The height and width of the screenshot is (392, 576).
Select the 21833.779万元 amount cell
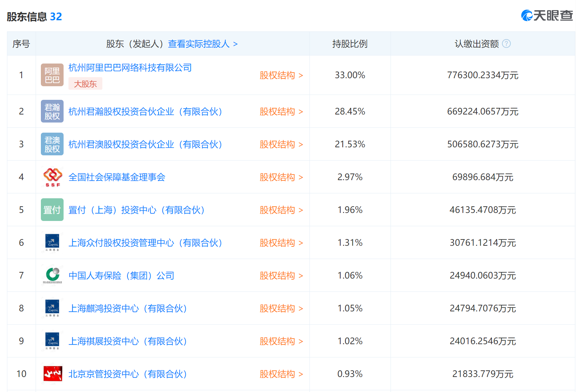tap(483, 374)
